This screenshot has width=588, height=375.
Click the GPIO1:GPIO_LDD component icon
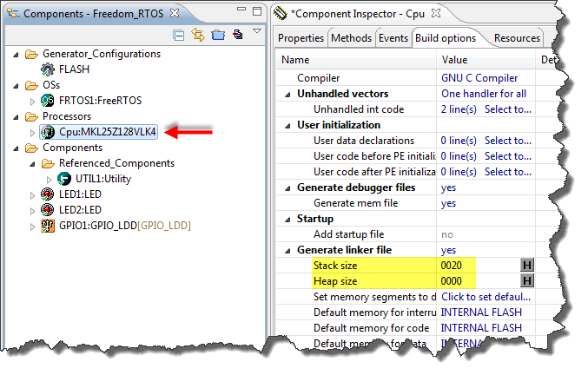coord(48,226)
